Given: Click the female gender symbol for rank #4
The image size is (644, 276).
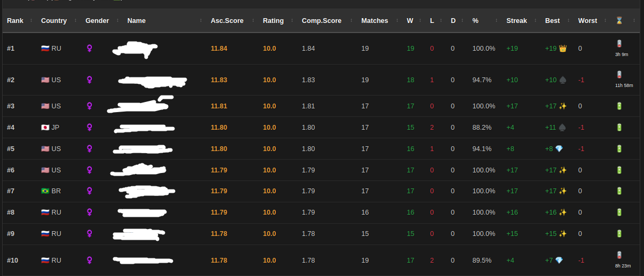Looking at the screenshot, I should (x=90, y=128).
